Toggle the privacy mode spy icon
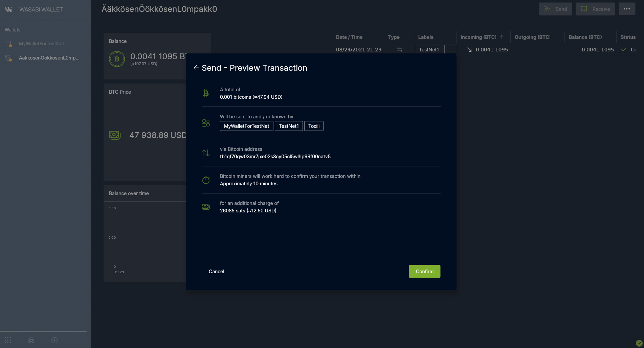This screenshot has width=644, height=348. click(31, 340)
